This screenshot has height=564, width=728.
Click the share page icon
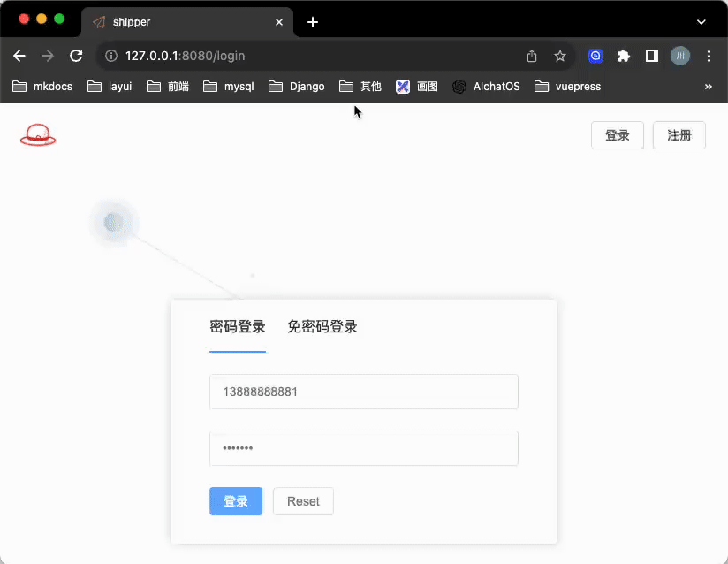pyautogui.click(x=532, y=56)
